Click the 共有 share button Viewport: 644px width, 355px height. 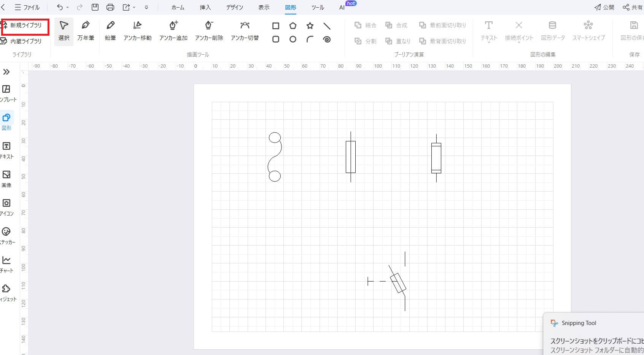pyautogui.click(x=633, y=7)
